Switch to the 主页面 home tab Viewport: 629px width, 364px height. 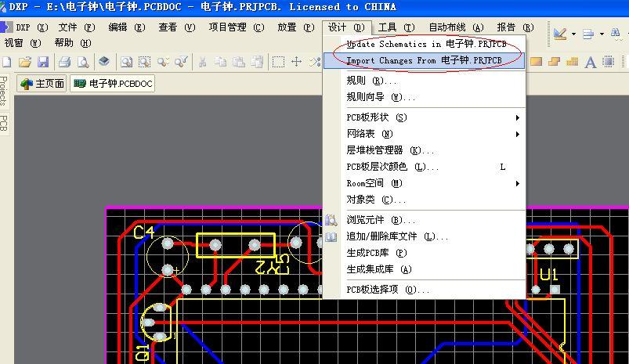click(x=42, y=84)
